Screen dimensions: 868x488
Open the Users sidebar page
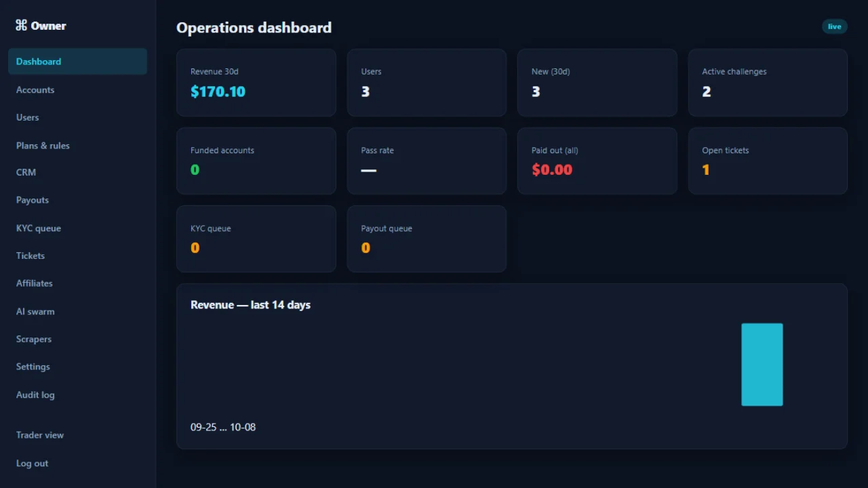click(77, 117)
